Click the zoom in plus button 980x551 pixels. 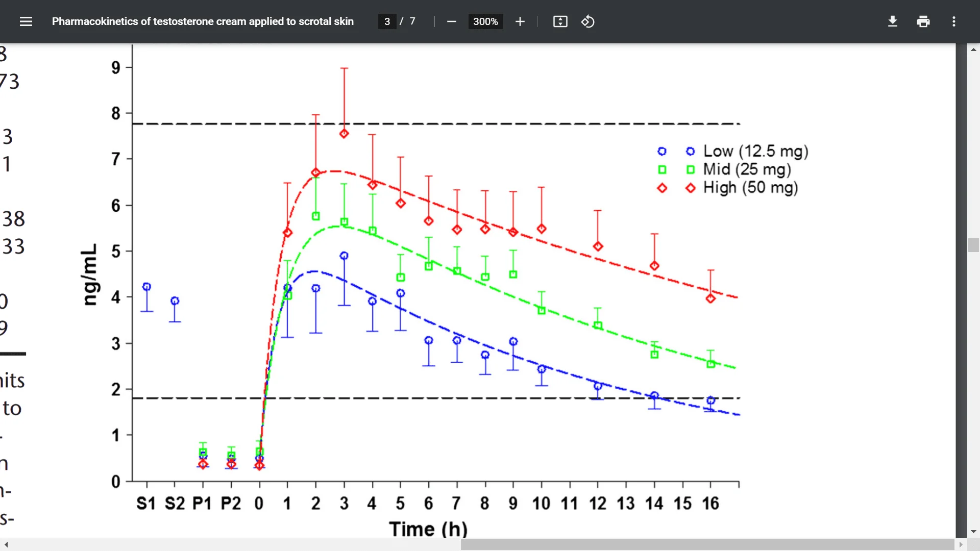point(520,21)
